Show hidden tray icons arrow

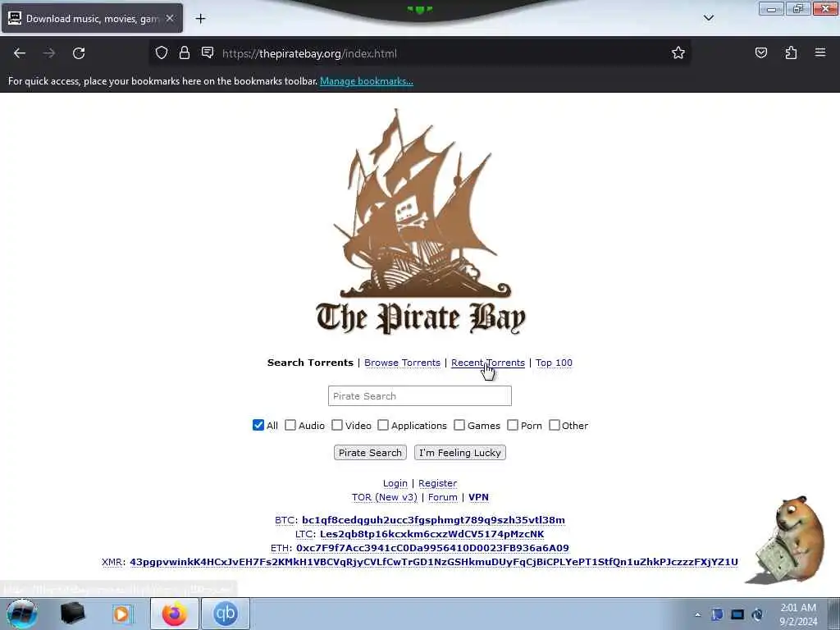click(697, 614)
